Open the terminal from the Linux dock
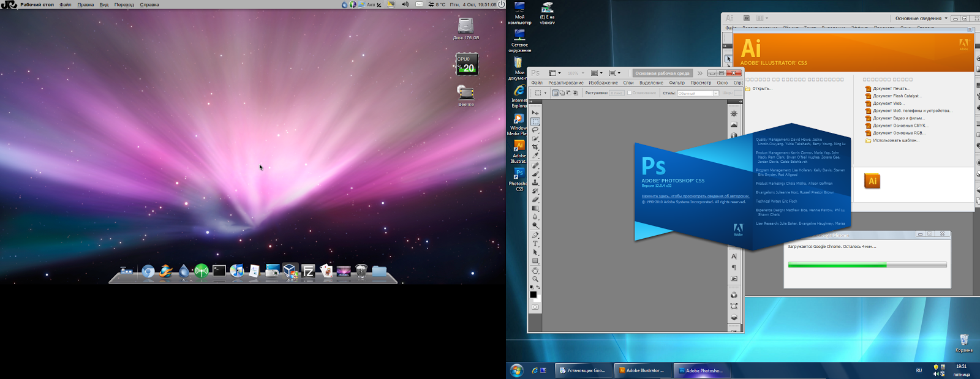980x379 pixels. [x=219, y=271]
